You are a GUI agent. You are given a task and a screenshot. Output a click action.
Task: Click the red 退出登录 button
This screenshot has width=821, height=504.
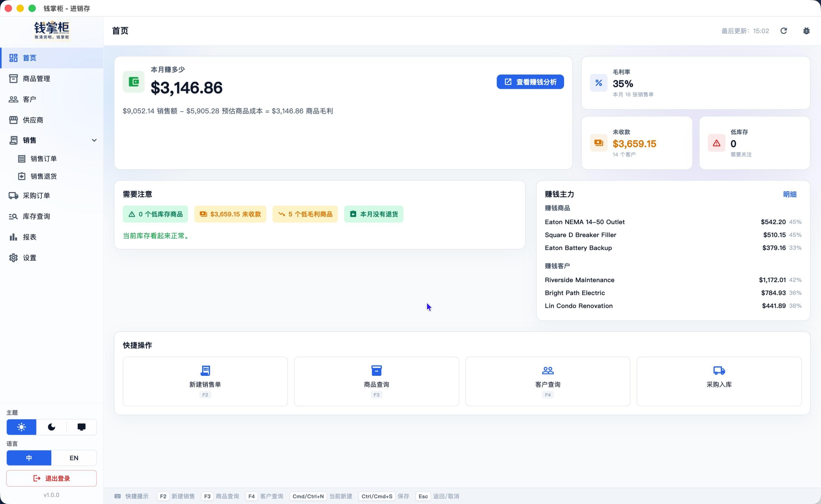coord(51,478)
